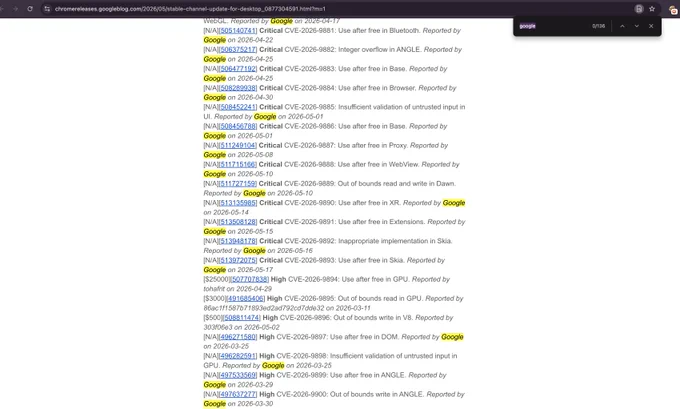Open bug link 506477192

tap(238, 69)
